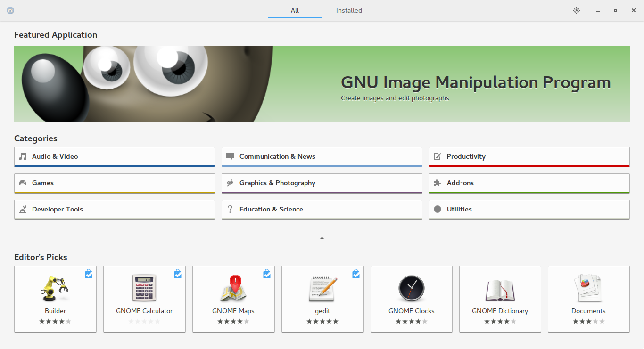The width and height of the screenshot is (644, 349).
Task: Click the installed badge on GNOME Calculator
Action: (x=178, y=274)
